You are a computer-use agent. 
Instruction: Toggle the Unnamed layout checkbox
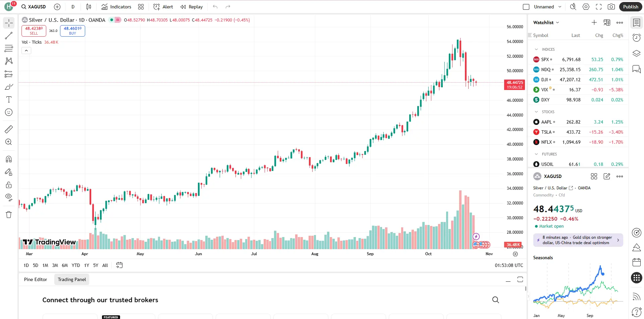click(x=526, y=7)
